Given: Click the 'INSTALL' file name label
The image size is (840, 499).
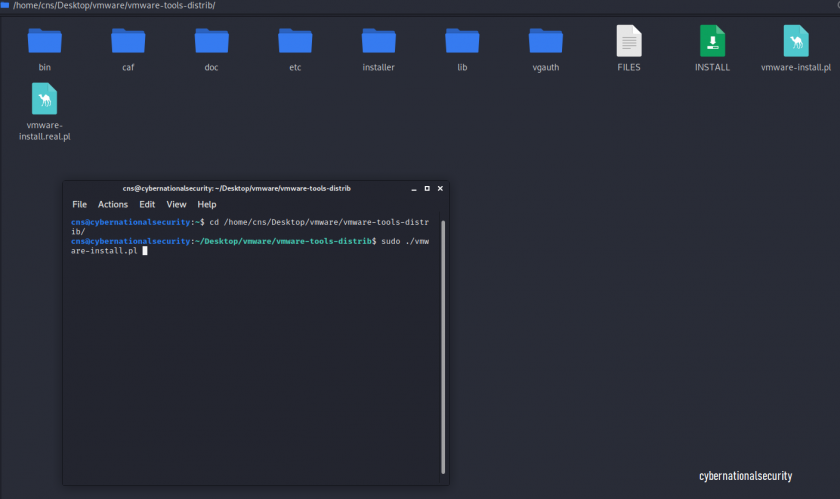Looking at the screenshot, I should [x=712, y=68].
